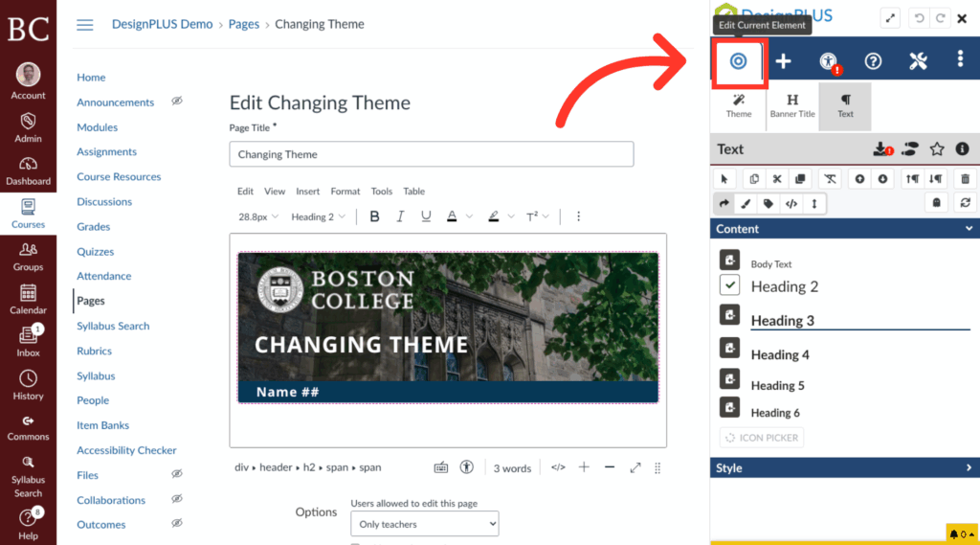Click the favorite star icon in Text header
Screen dimensions: 980x545
pyautogui.click(x=937, y=148)
